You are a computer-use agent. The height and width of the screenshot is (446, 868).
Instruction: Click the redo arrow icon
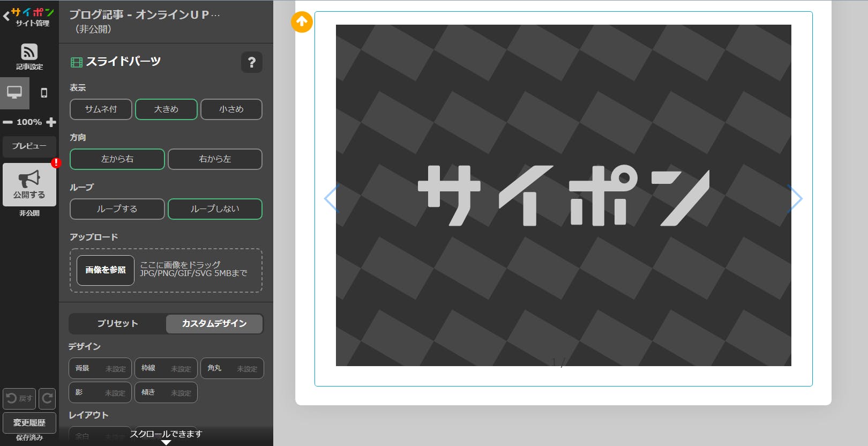point(47,398)
